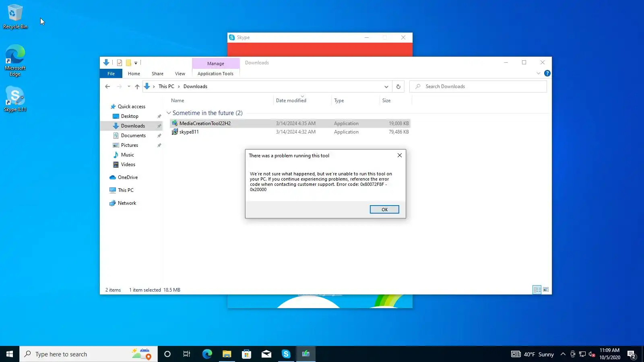Open Desktop in the navigation pane

130,116
